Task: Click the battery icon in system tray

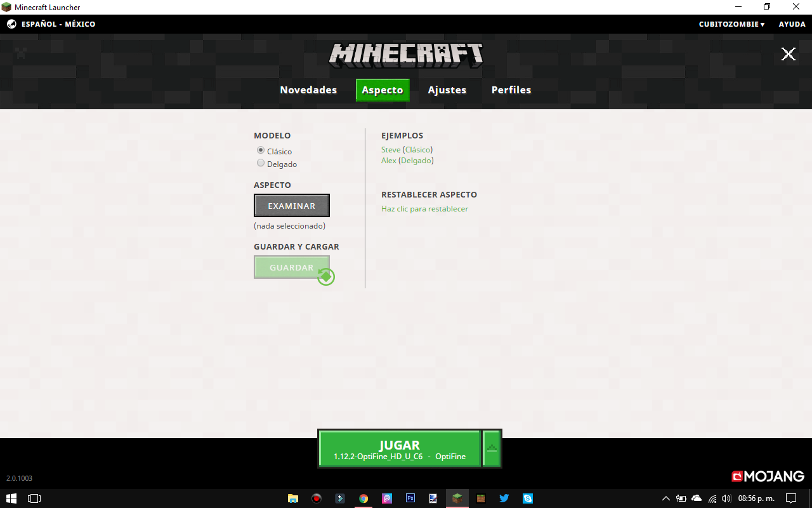Action: [x=681, y=498]
